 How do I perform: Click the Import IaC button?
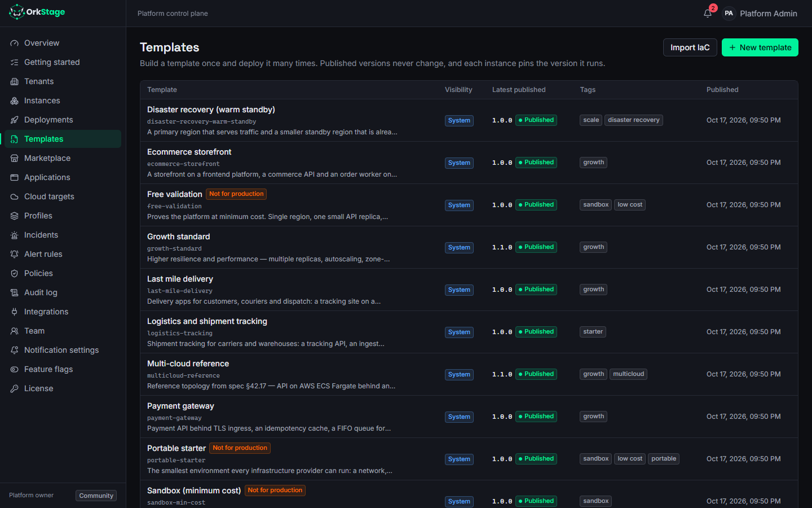(690, 47)
